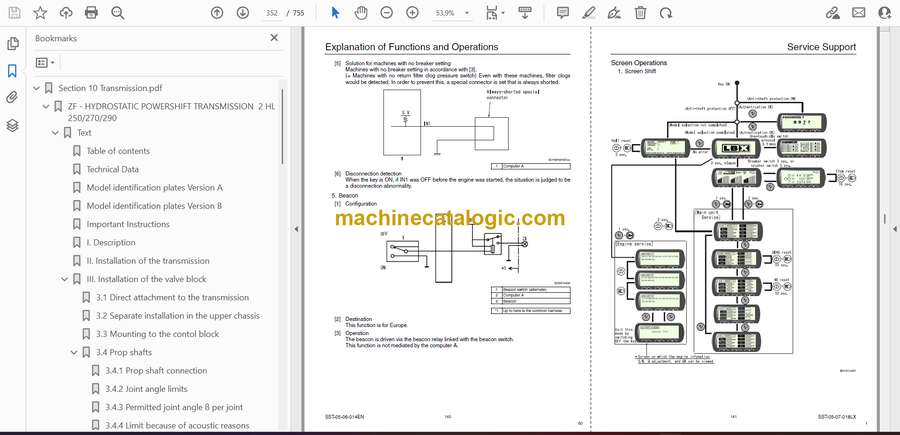The width and height of the screenshot is (900, 435).
Task: Add a comment with the speech bubble icon
Action: pyautogui.click(x=562, y=13)
